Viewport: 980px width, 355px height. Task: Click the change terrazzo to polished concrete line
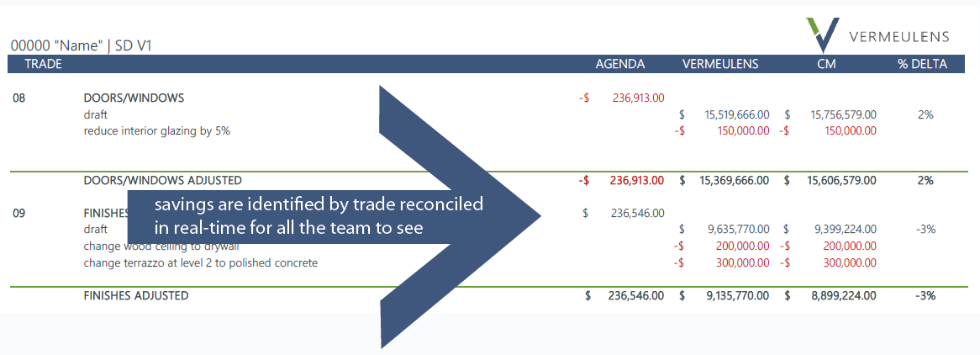pos(201,263)
